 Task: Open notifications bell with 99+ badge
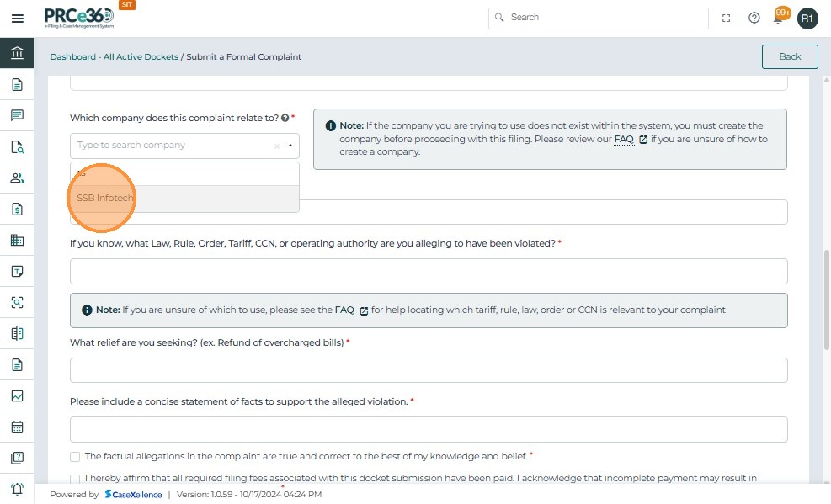coord(780,18)
